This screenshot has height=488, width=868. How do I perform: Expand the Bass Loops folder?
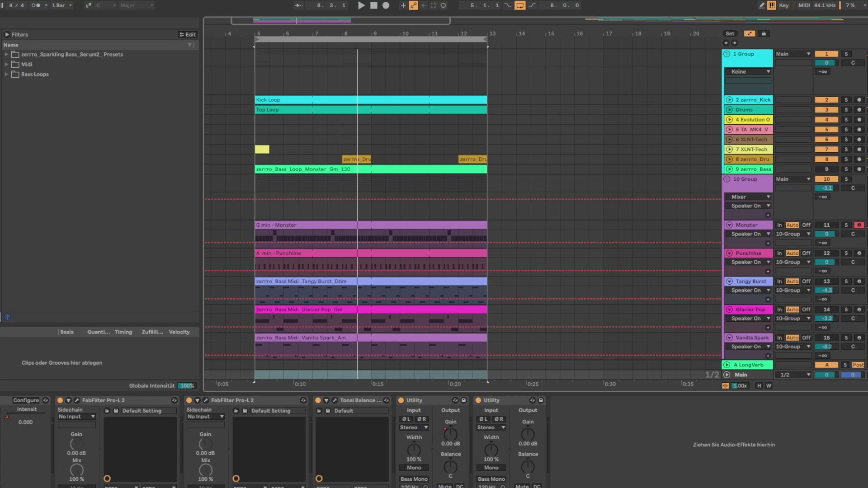[6, 75]
